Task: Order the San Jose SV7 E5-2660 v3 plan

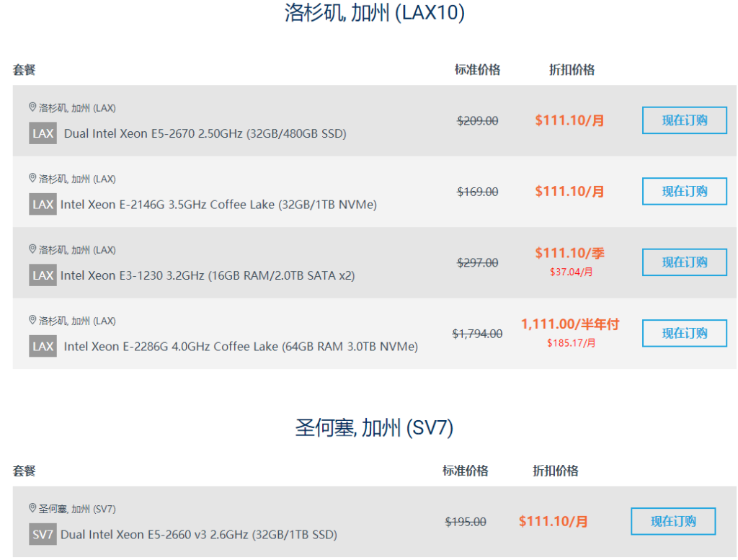Action: click(672, 521)
